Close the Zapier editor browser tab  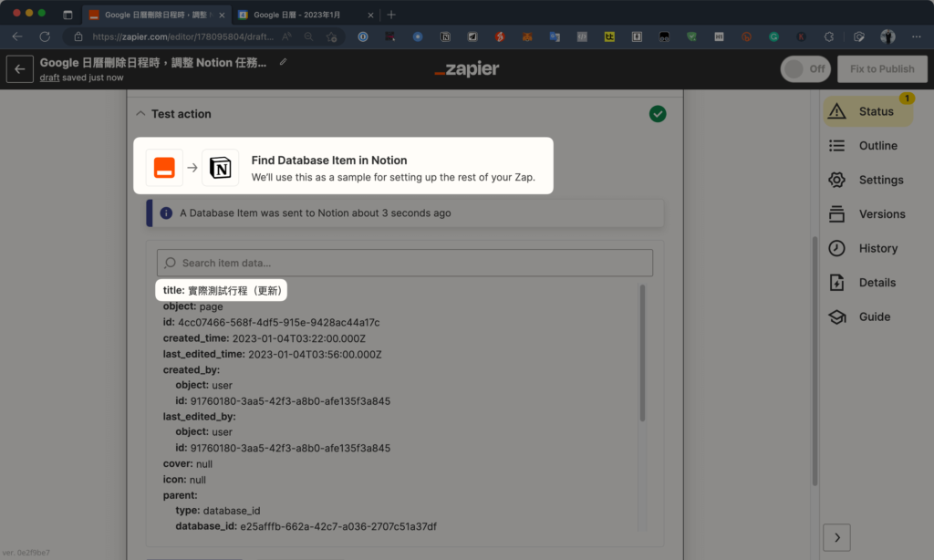pos(222,15)
